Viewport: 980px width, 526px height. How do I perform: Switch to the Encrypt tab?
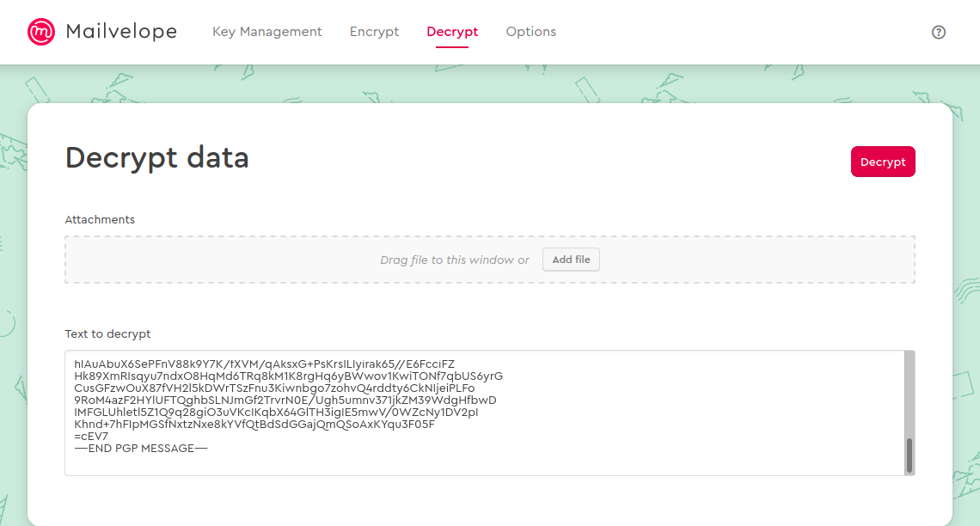[374, 31]
